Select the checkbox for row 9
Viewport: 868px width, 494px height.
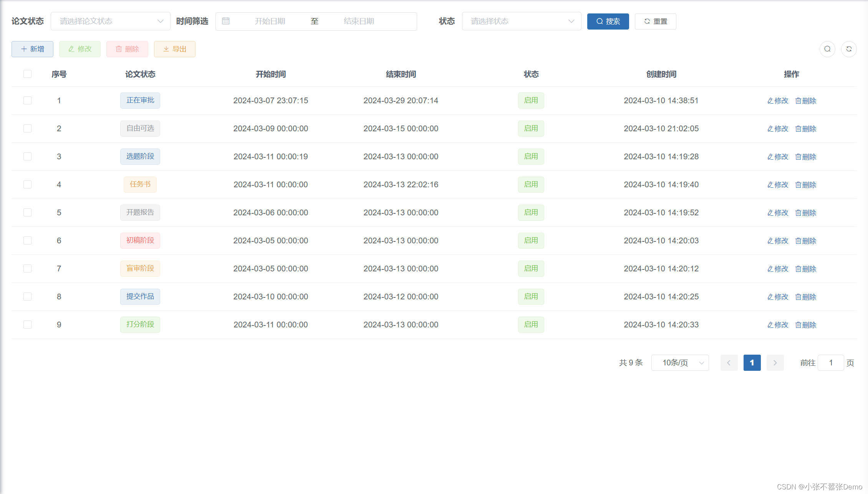coord(27,325)
